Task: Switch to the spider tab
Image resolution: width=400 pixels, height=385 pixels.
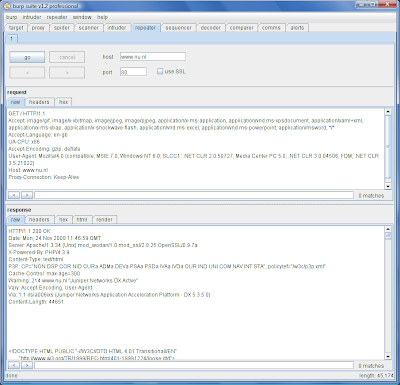Action: (x=62, y=28)
